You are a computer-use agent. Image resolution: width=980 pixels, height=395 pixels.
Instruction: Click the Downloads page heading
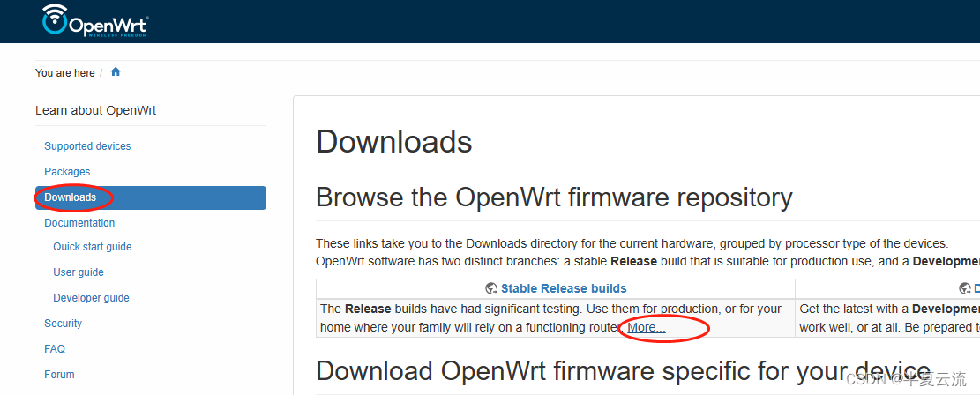[393, 142]
